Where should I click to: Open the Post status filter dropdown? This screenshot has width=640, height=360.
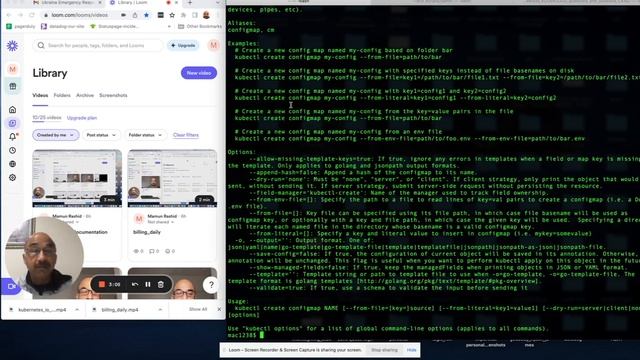click(101, 135)
